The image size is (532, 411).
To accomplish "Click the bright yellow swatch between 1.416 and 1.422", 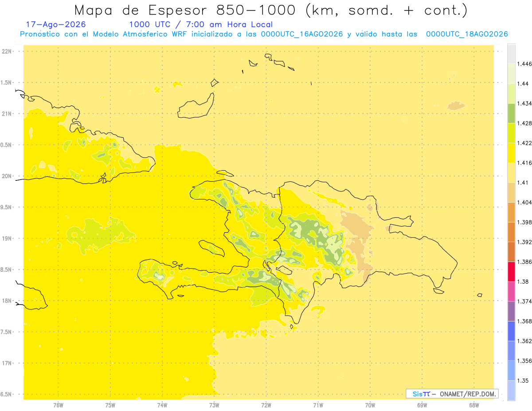I will click(511, 153).
